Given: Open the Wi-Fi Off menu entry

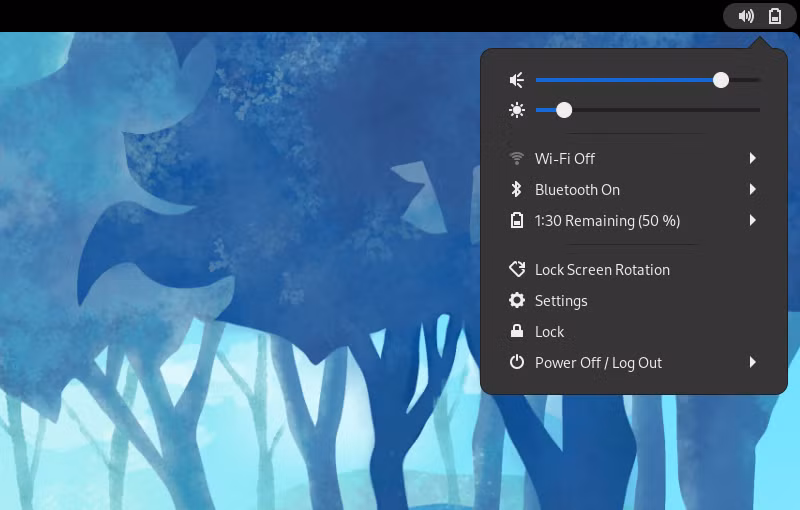Looking at the screenshot, I should pos(634,159).
